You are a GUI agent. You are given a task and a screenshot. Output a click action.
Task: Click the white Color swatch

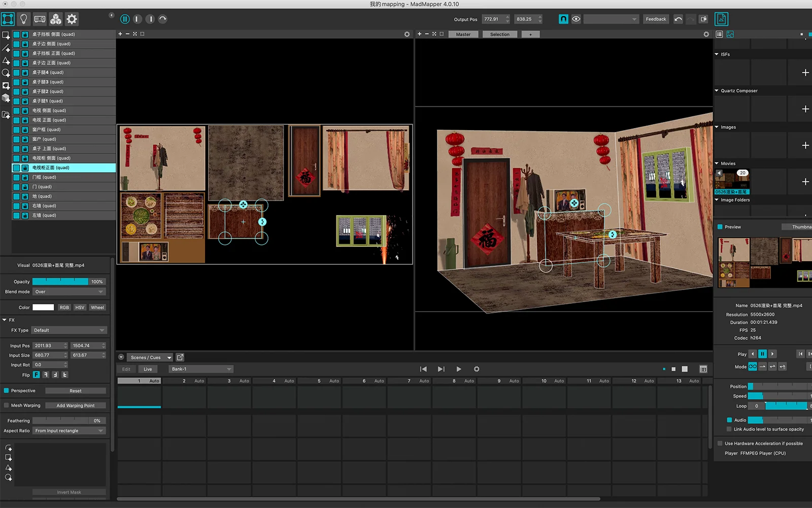(x=43, y=307)
